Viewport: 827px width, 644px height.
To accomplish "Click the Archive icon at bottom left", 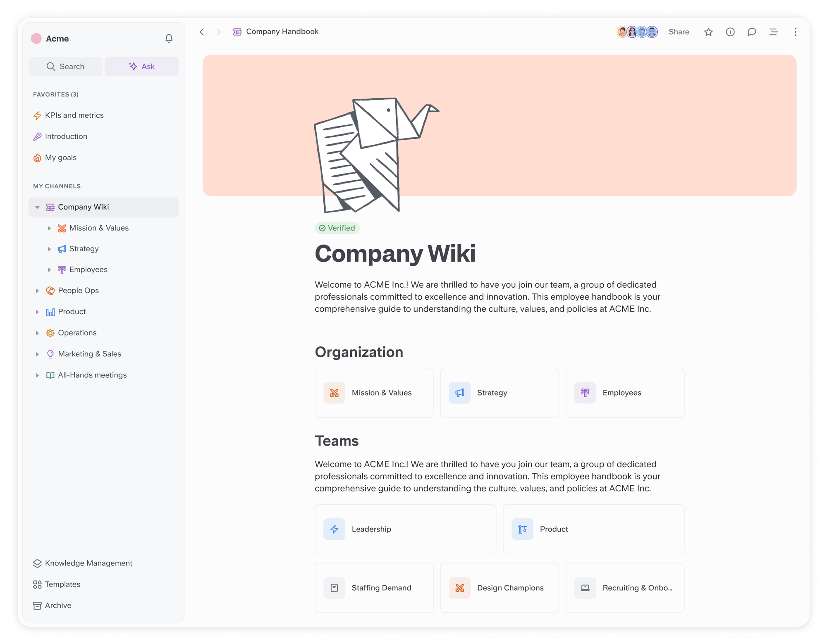I will 37,606.
